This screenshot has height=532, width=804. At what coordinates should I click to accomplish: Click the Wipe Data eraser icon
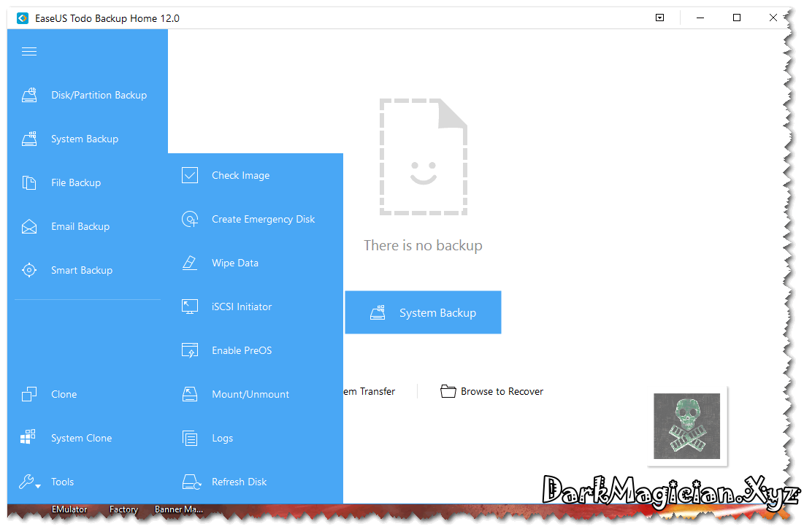190,263
